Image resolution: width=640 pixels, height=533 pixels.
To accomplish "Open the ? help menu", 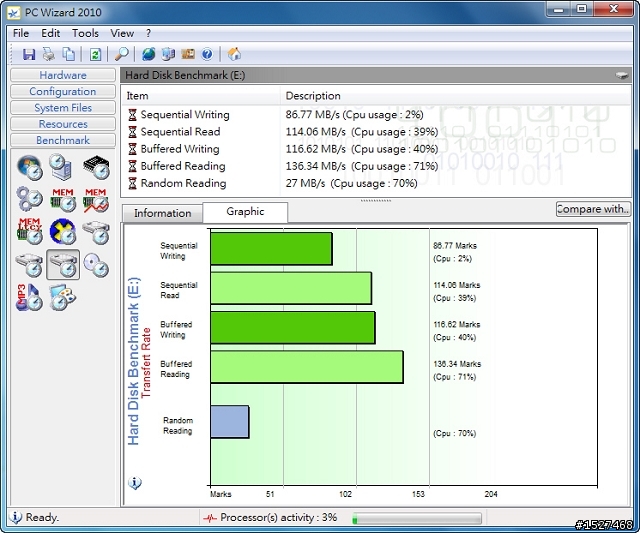I will pyautogui.click(x=149, y=33).
